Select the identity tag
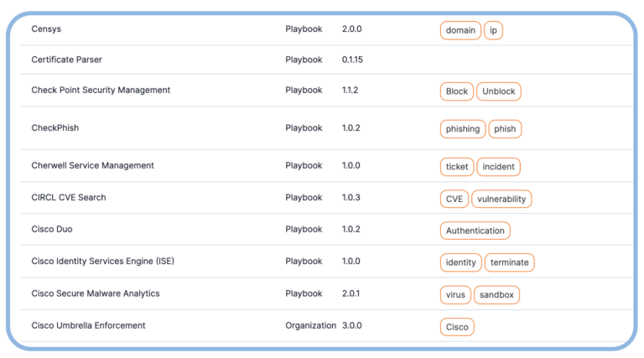 461,262
